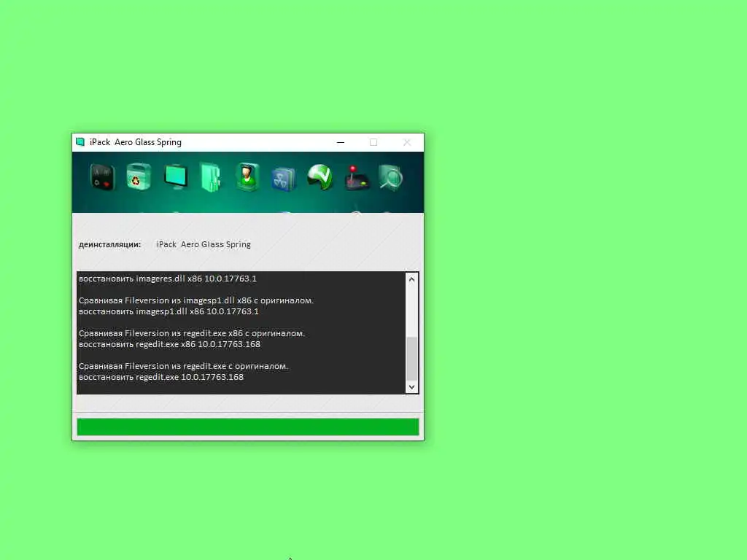The height and width of the screenshot is (560, 747).
Task: Click log line 'восстановить imageres.dll x86 10.0.17763.1'
Action: click(168, 279)
